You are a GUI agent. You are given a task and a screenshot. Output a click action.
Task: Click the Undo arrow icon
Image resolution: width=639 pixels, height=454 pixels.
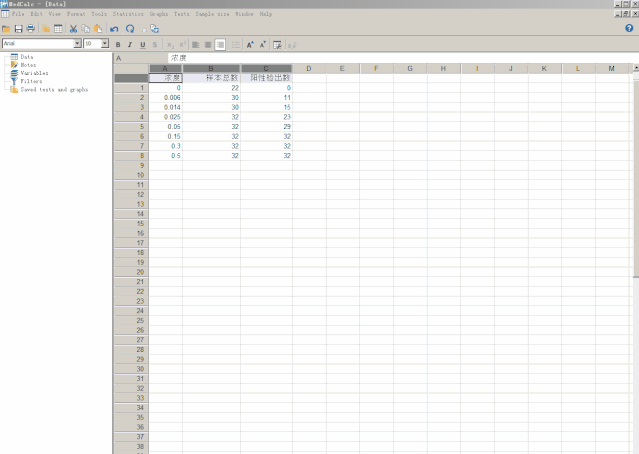click(114, 29)
